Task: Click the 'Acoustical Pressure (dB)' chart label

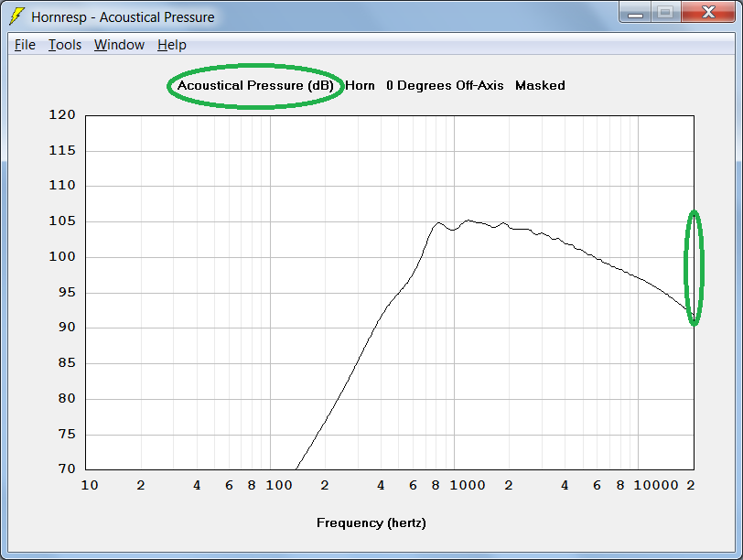Action: pyautogui.click(x=255, y=86)
